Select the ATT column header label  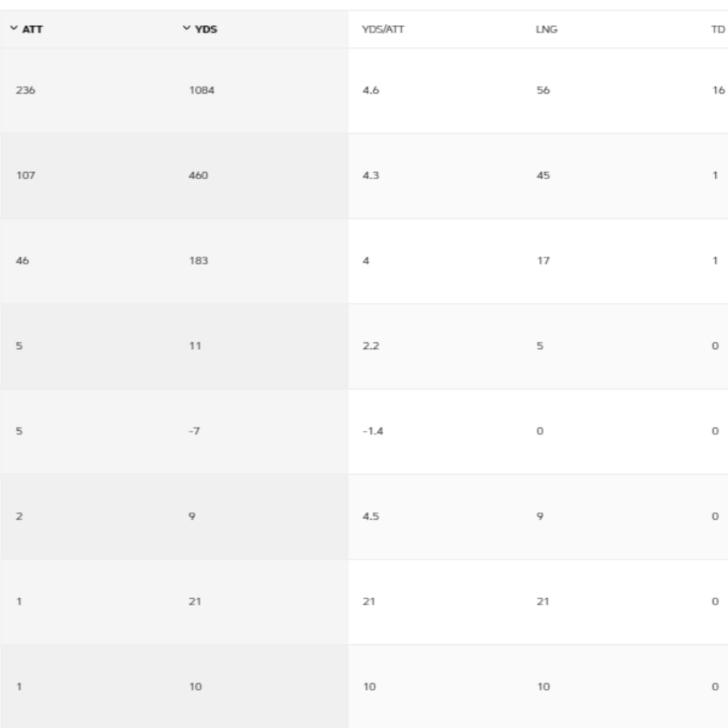(x=32, y=29)
